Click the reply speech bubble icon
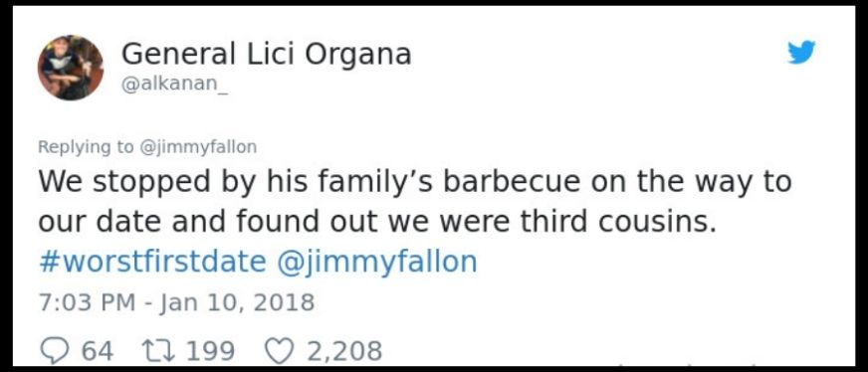The image size is (868, 372). 56,350
